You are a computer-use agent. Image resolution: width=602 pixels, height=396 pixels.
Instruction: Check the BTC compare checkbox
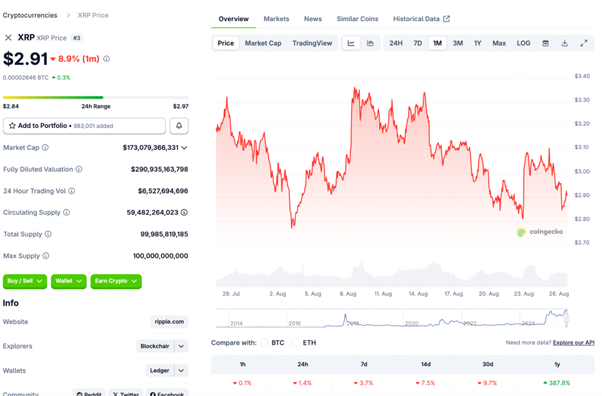click(264, 343)
